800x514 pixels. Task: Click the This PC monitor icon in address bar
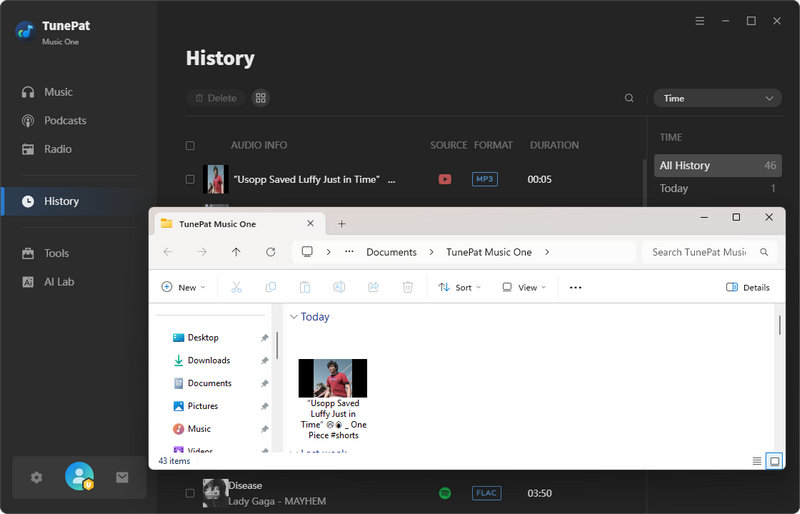point(307,252)
